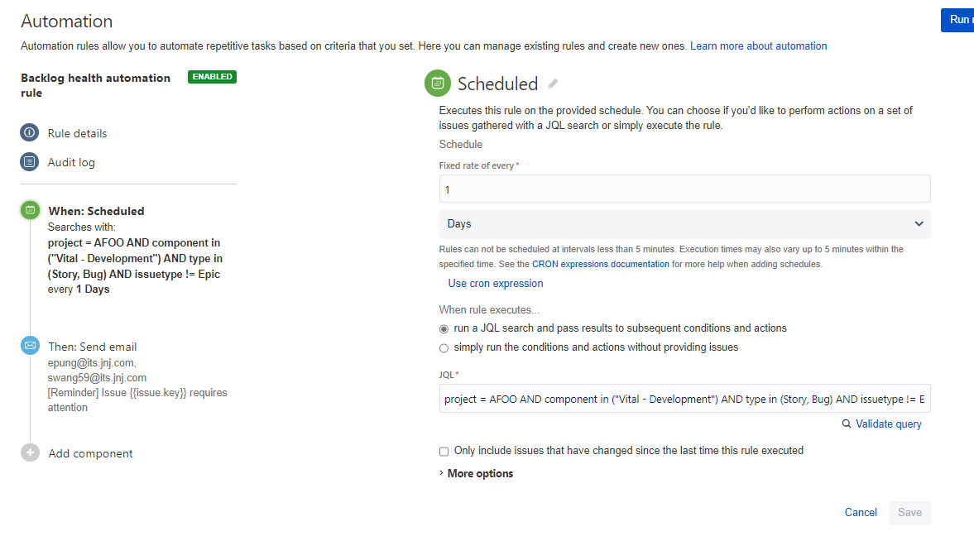
Task: Click the green Scheduled trigger calendar icon in sidebar
Action: pyautogui.click(x=30, y=210)
